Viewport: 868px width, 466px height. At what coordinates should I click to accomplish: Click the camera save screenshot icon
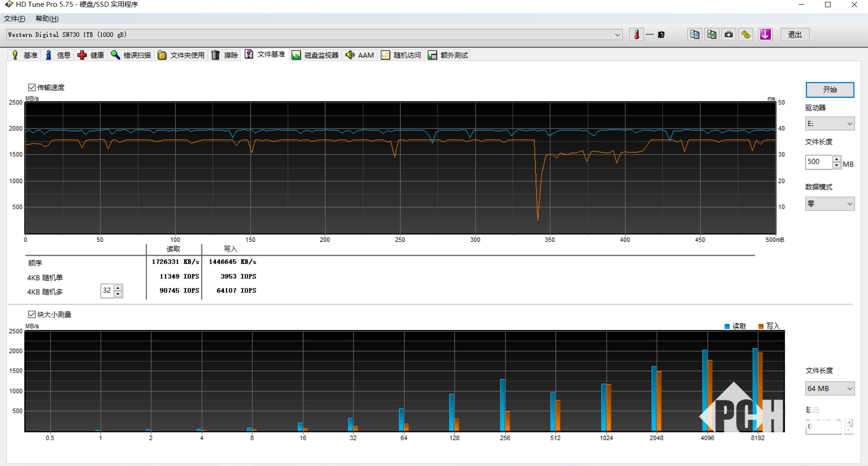(729, 35)
